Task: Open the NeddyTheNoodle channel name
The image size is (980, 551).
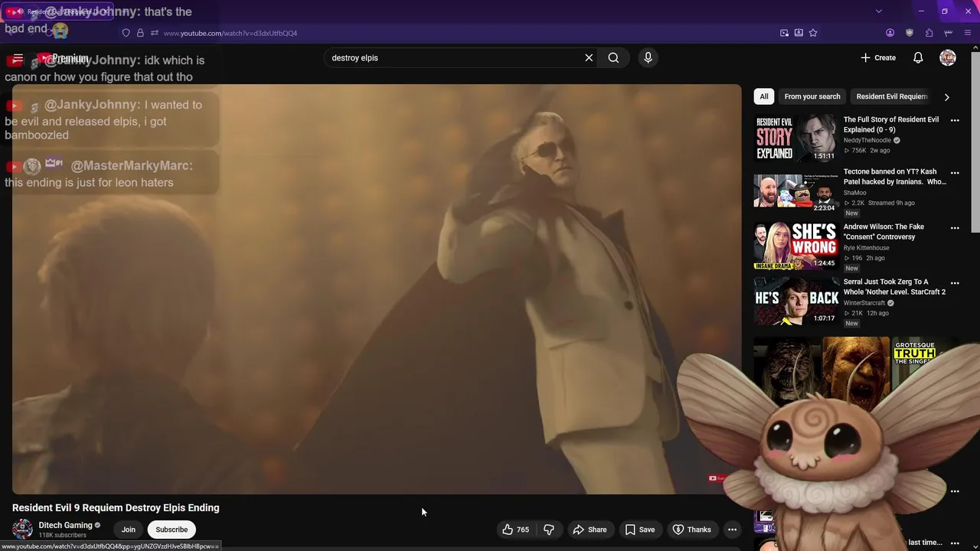Action: (x=867, y=141)
